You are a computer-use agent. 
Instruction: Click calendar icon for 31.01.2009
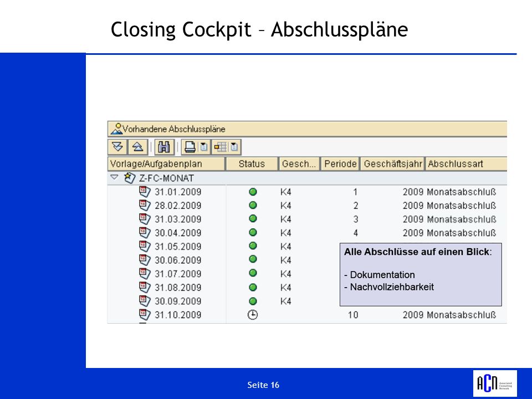click(x=145, y=192)
